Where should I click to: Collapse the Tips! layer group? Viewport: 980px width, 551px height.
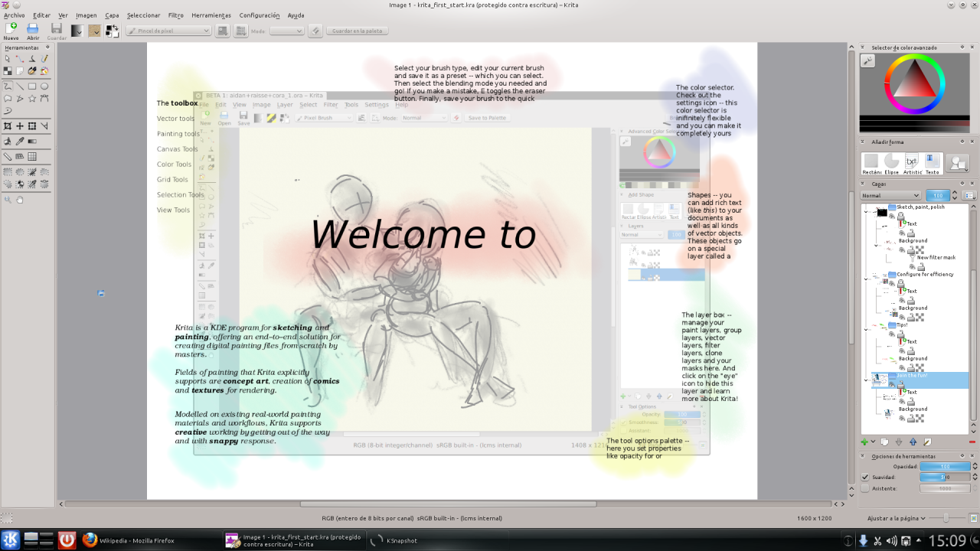point(866,330)
